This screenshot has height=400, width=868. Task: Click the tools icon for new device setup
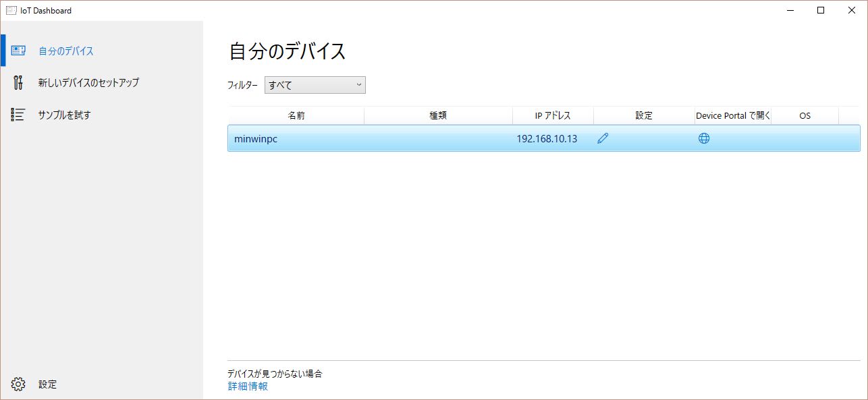point(18,82)
